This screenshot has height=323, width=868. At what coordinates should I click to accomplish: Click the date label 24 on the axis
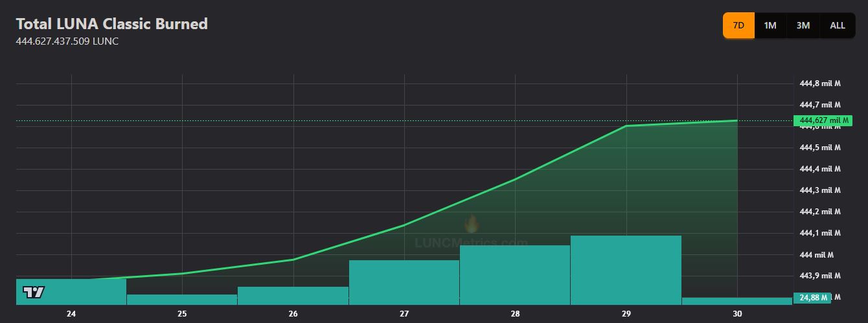(x=71, y=314)
